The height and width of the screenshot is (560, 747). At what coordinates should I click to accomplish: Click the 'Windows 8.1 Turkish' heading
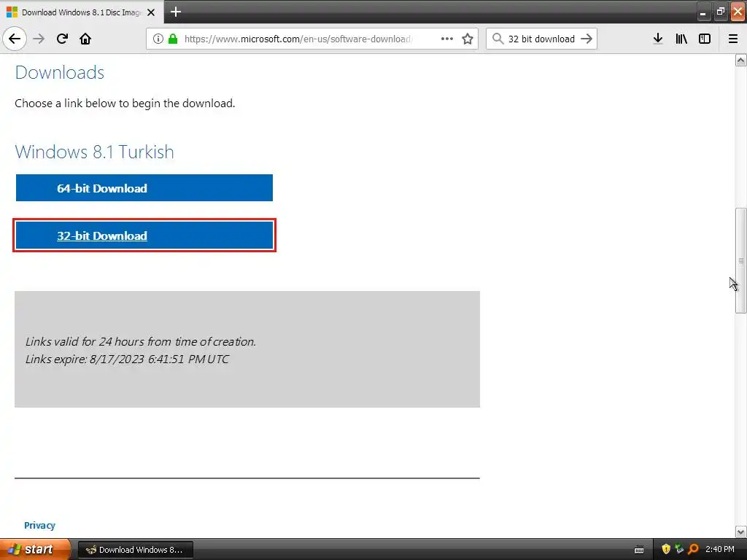tap(94, 152)
